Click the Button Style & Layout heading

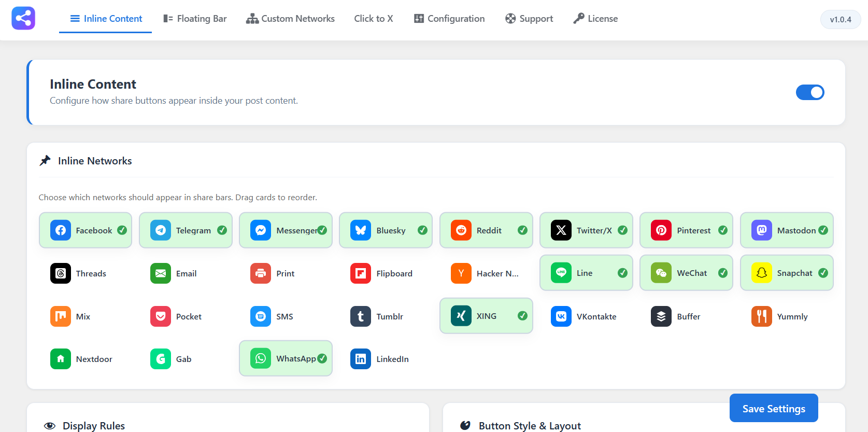[x=530, y=426]
